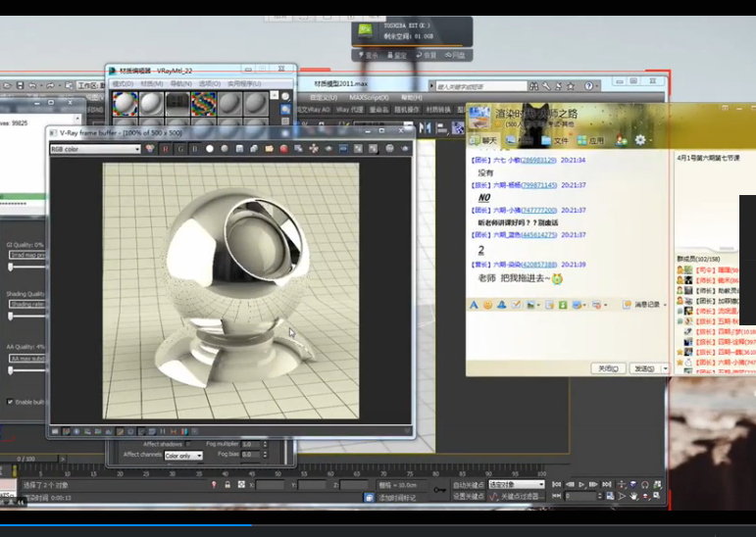The width and height of the screenshot is (756, 537).
Task: Click the help question mark icon in 3ds Max
Action: coord(588,86)
